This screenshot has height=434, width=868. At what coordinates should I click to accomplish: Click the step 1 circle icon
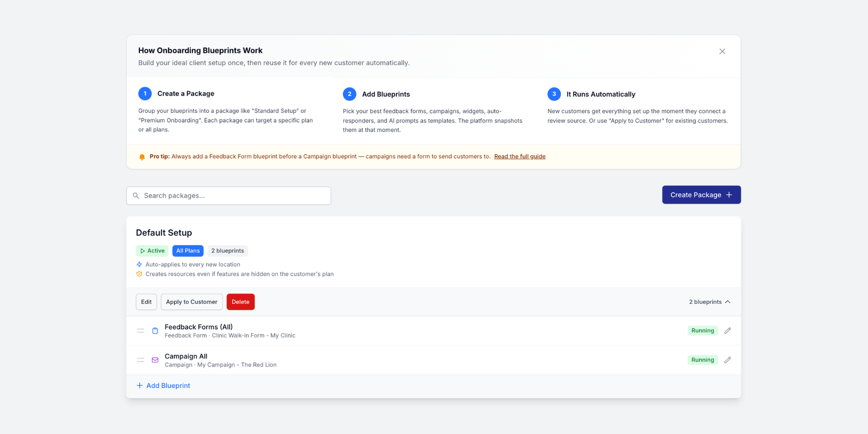145,93
